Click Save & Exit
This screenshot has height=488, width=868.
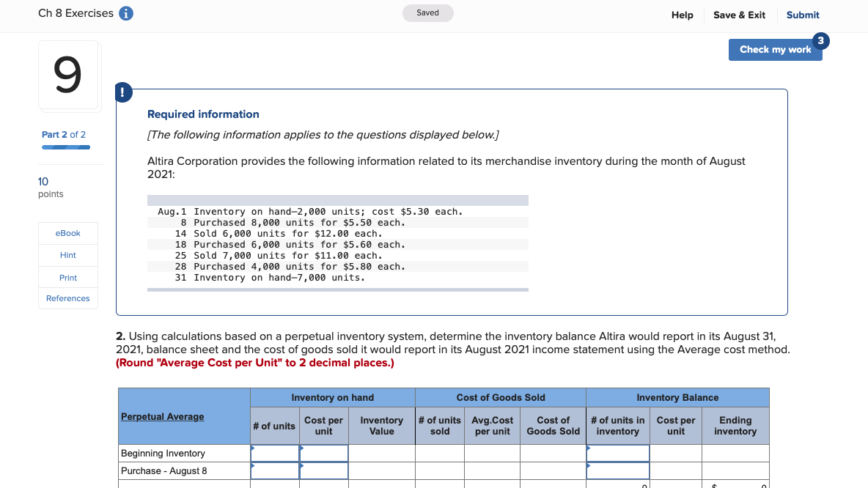(739, 15)
